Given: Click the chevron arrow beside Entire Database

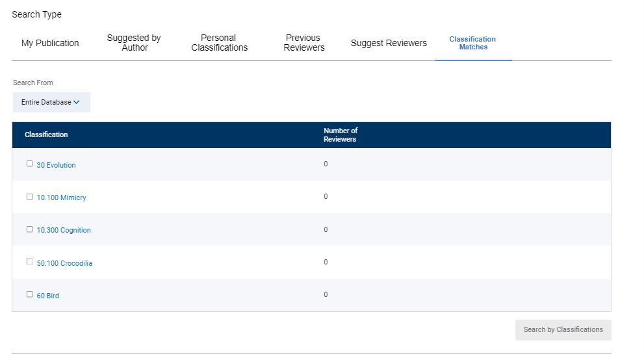Looking at the screenshot, I should (x=77, y=102).
